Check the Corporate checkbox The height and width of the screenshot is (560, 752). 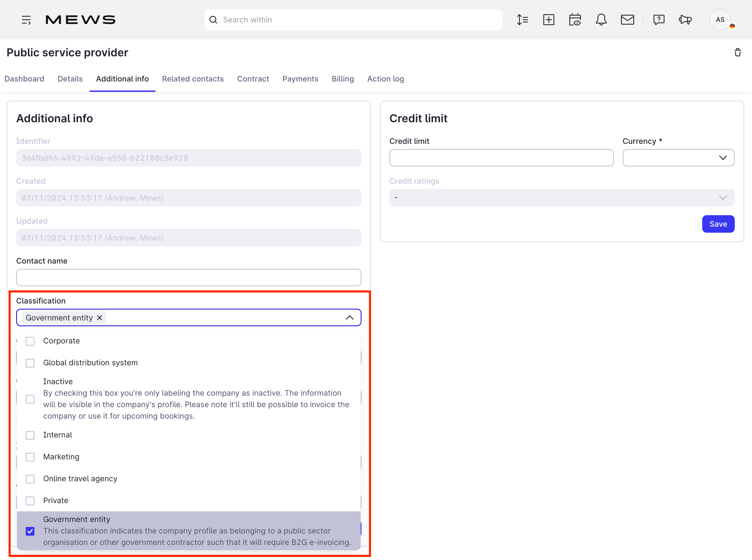(x=30, y=341)
